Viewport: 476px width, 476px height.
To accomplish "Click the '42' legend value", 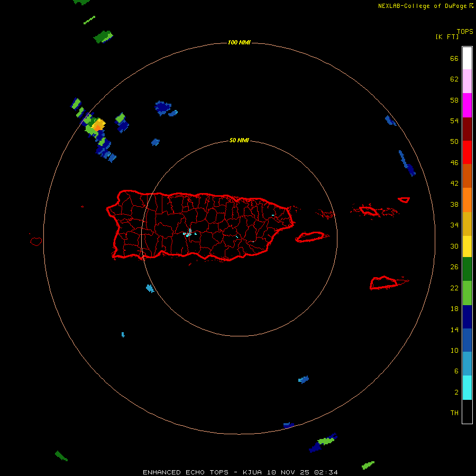I will (454, 183).
